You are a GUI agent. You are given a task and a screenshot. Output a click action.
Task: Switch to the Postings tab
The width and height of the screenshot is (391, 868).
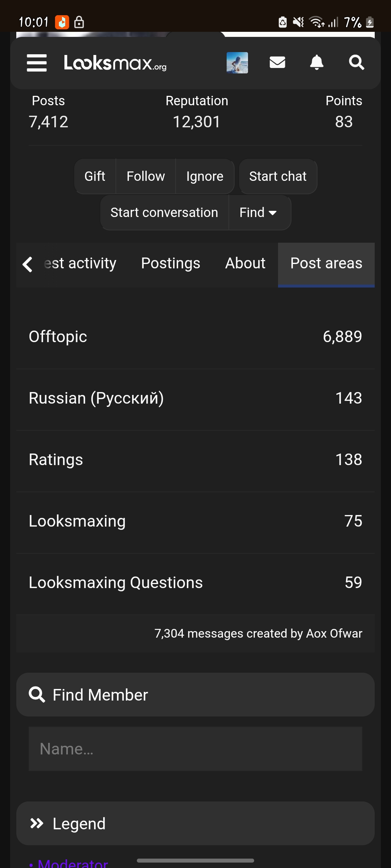click(171, 263)
